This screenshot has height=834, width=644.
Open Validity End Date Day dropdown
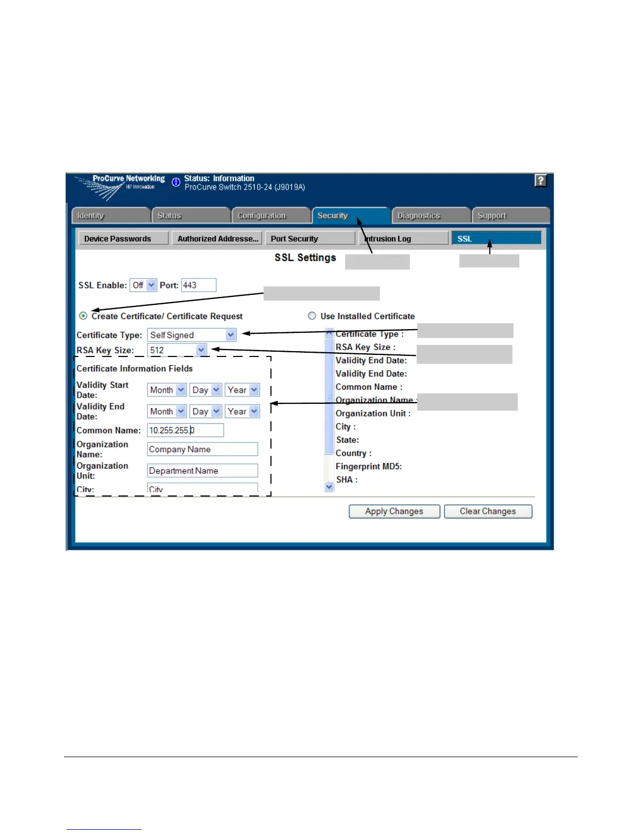[x=206, y=411]
